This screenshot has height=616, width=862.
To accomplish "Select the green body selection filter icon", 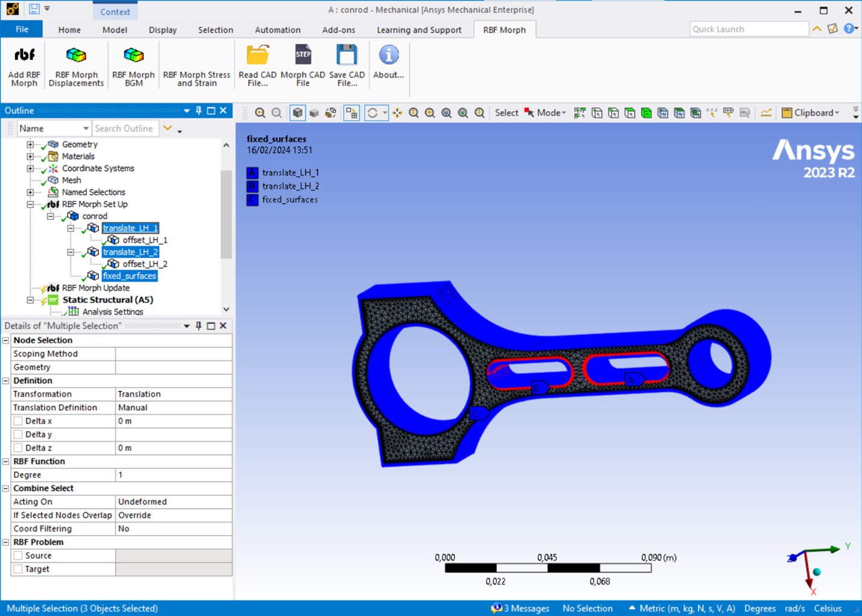I will [646, 113].
